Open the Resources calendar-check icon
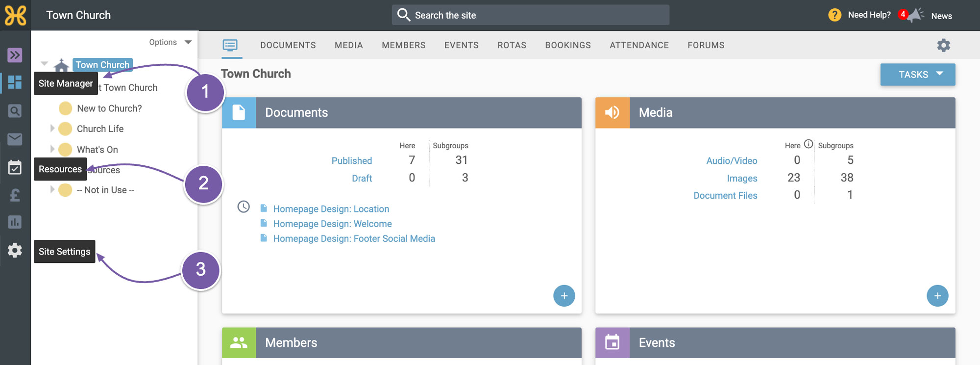Image resolution: width=980 pixels, height=365 pixels. click(15, 167)
